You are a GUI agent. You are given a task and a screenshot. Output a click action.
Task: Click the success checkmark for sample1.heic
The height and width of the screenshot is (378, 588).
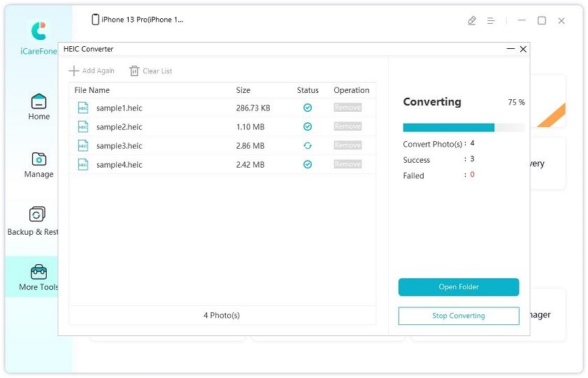[x=308, y=108]
